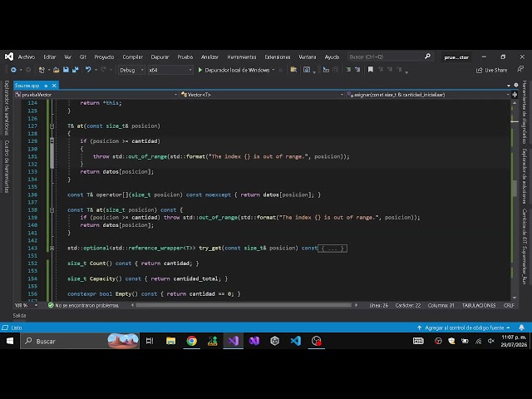Open the Cambios de GIT side tab
The width and height of the screenshot is (532, 399).
(525, 246)
